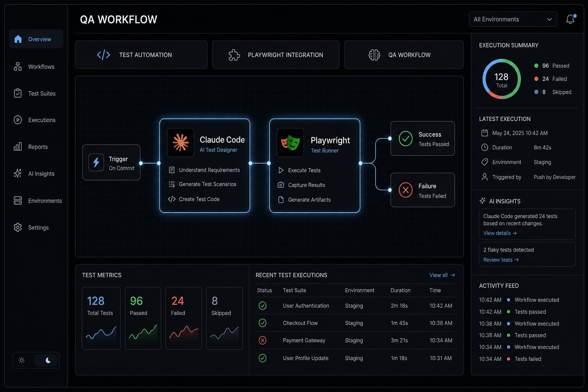Image resolution: width=588 pixels, height=392 pixels.
Task: Click the notification bell icon
Action: click(x=570, y=19)
